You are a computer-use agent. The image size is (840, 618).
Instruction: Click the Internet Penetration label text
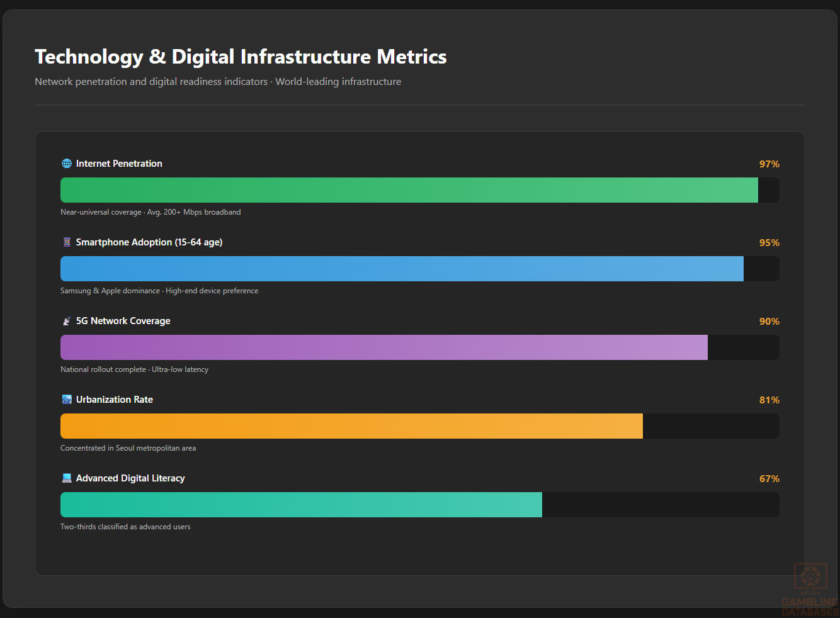tap(119, 164)
